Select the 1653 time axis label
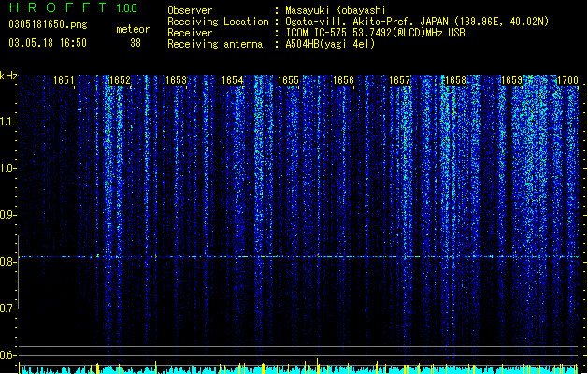Screen dimensions: 588x374 point(177,80)
